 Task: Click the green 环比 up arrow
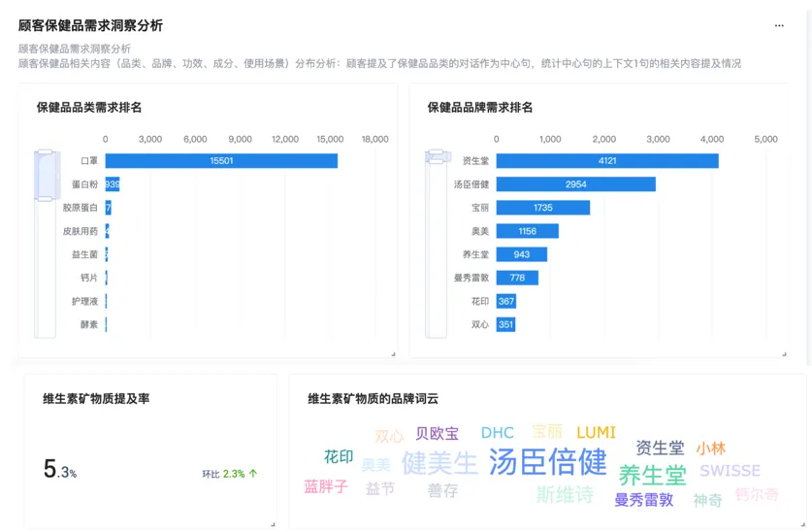[x=253, y=474]
